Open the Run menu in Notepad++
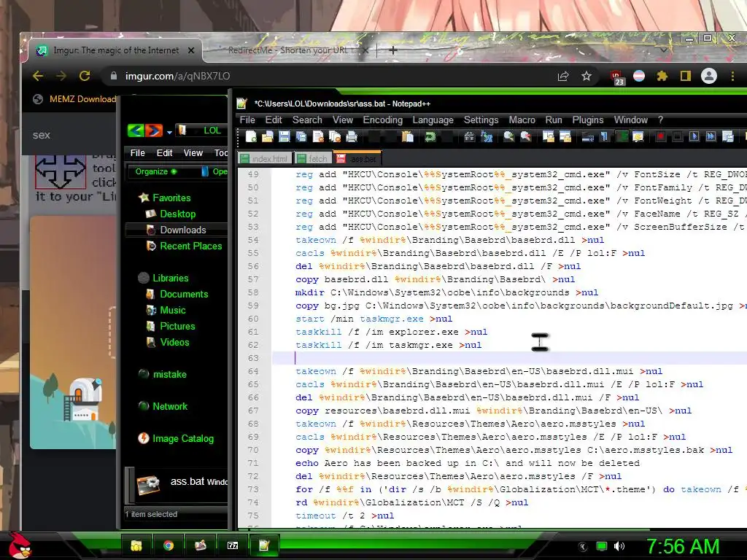747x560 pixels. (x=554, y=120)
